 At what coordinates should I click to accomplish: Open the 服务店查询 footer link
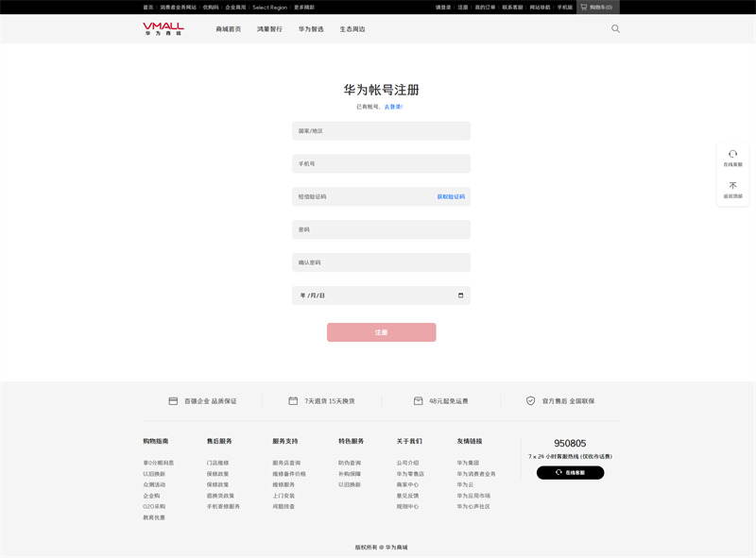pyautogui.click(x=286, y=463)
